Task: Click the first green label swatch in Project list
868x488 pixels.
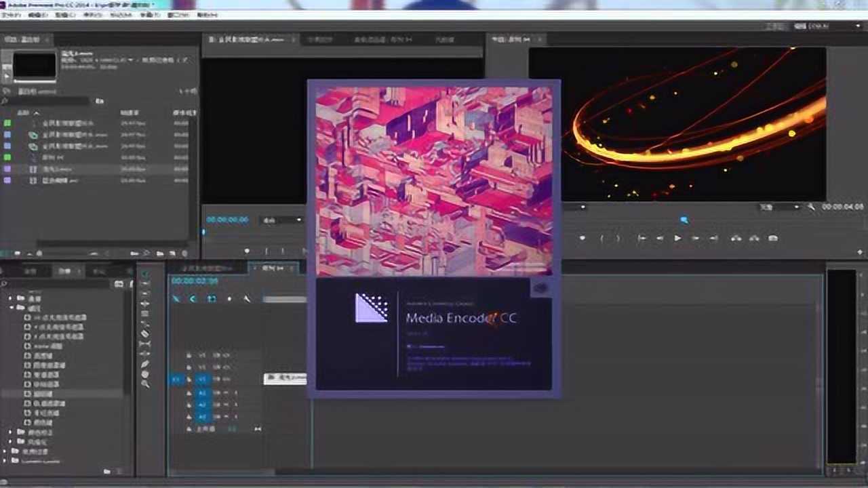Action: pyautogui.click(x=7, y=123)
